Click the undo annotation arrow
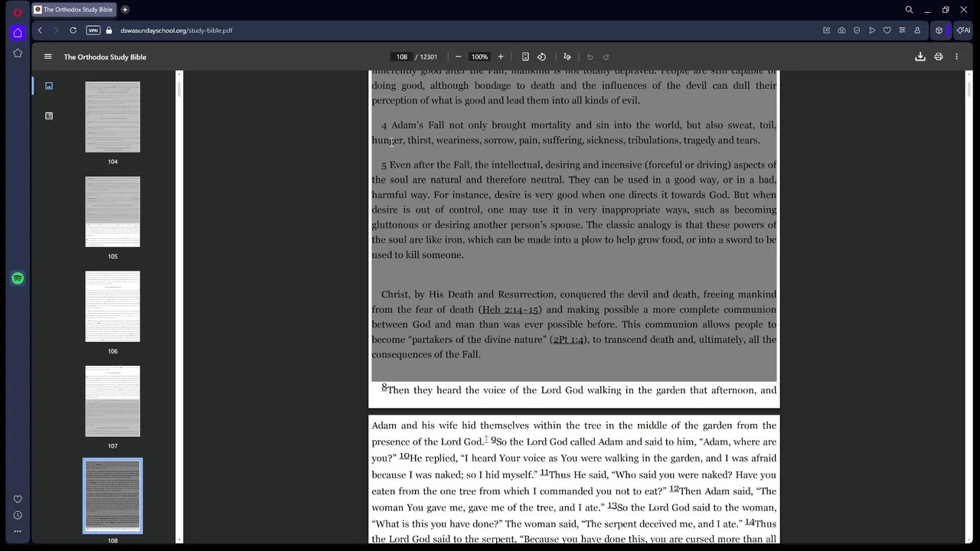 (590, 57)
